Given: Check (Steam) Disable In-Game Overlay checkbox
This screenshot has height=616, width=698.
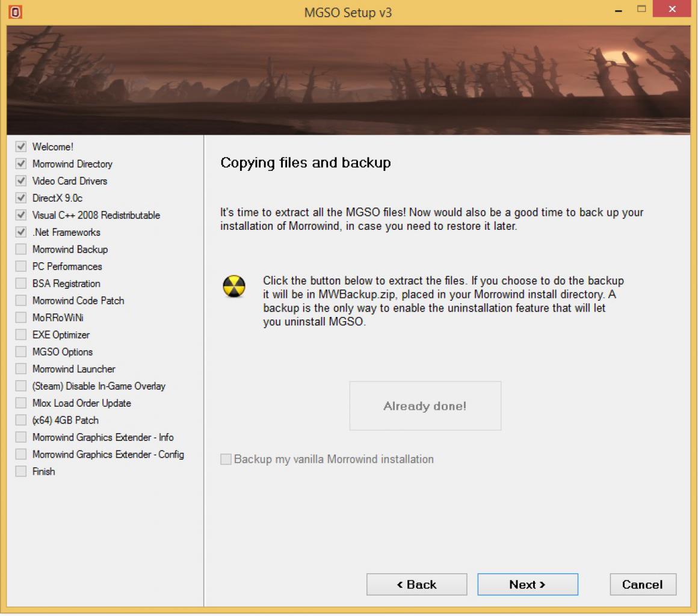Looking at the screenshot, I should (x=21, y=386).
